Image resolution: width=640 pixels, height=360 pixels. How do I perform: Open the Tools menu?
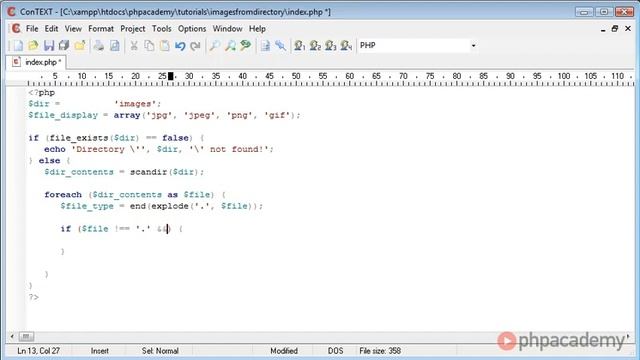[x=162, y=29]
